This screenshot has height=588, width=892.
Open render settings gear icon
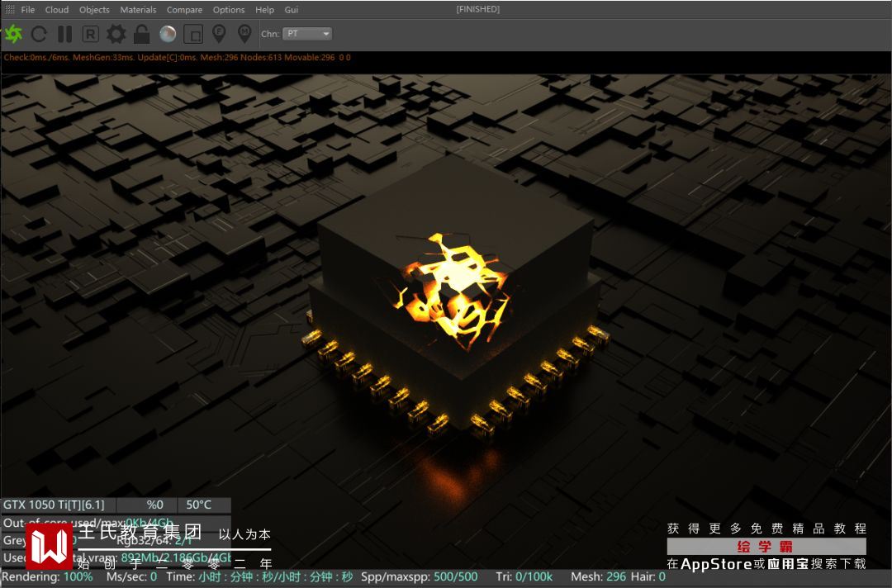pyautogui.click(x=116, y=34)
